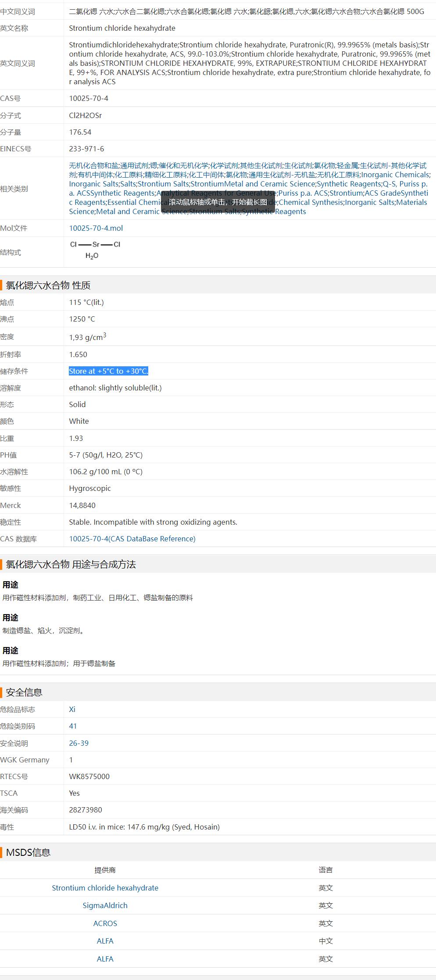Open the Chinese-language ALFA MSDS
Viewport: 436px width, 980px height.
click(105, 941)
